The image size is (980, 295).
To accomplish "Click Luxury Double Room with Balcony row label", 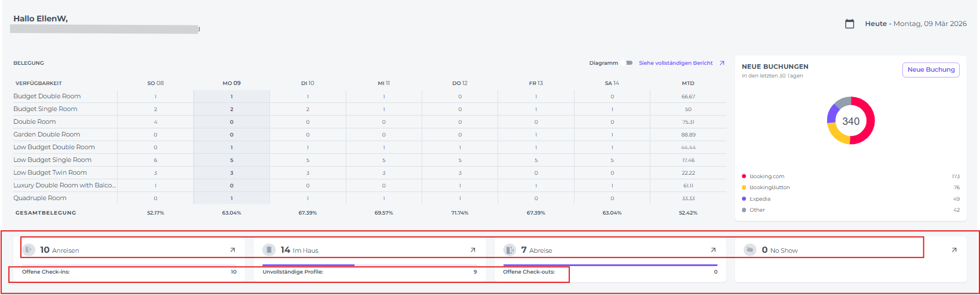I will (x=64, y=186).
